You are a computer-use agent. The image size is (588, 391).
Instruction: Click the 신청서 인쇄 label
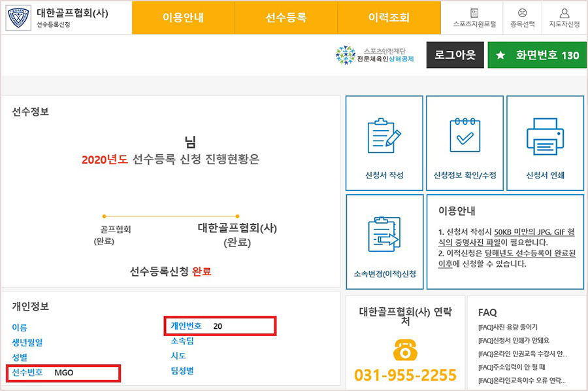pyautogui.click(x=546, y=175)
